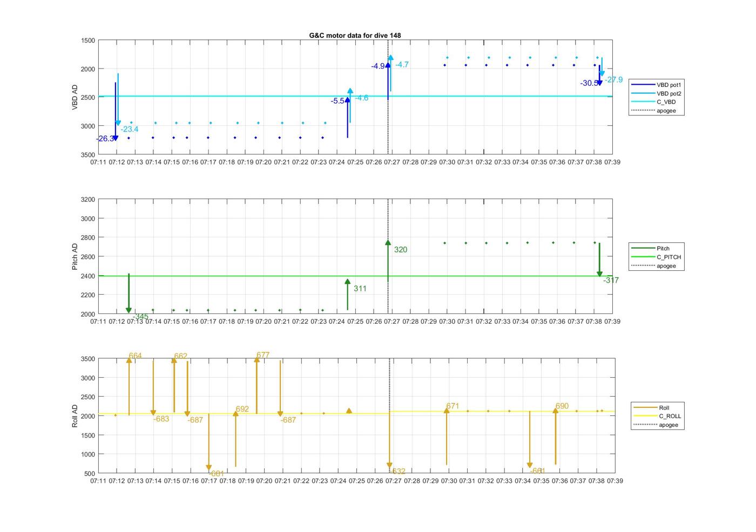Click the 'VBD AD' y-axis label

pos(75,98)
